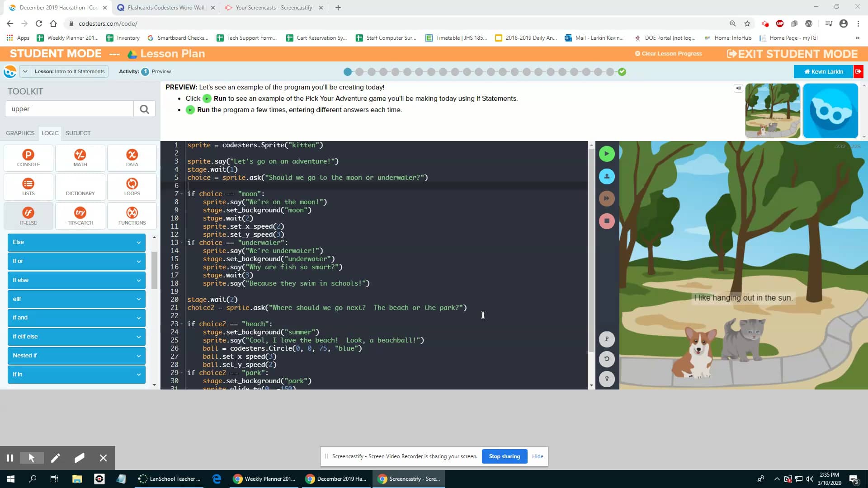
Task: Click the 'Stop sharing' button
Action: (x=504, y=456)
